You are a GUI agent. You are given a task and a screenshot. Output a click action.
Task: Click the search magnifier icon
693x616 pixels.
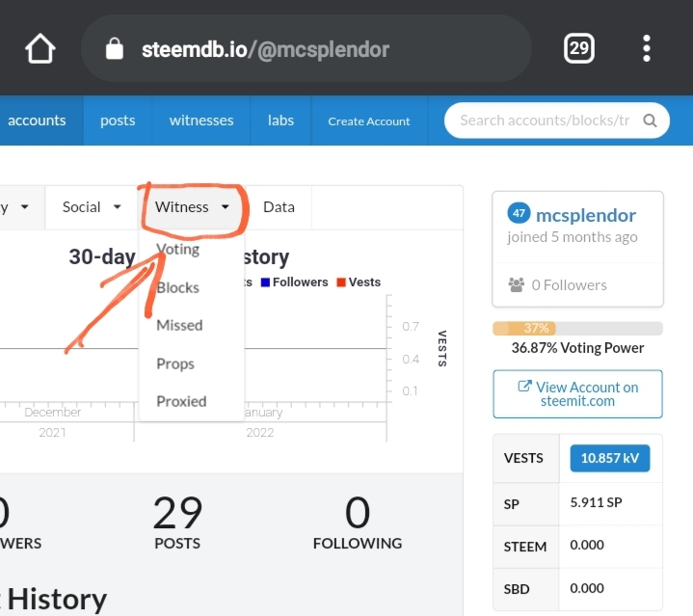click(x=650, y=121)
